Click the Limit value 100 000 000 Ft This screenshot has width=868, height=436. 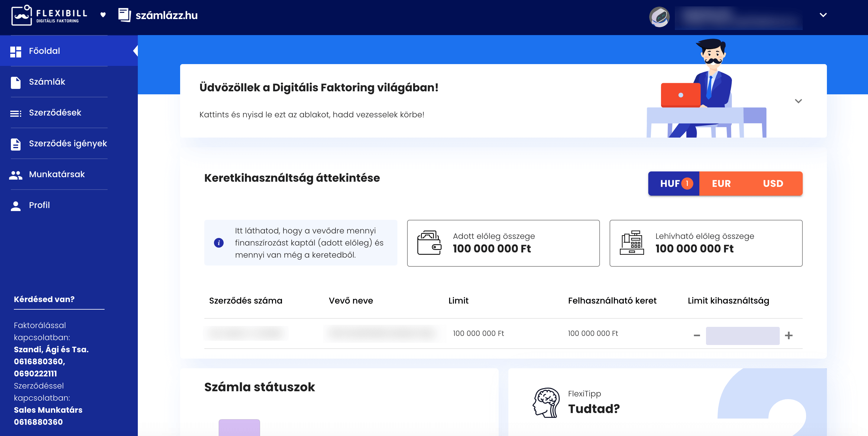[478, 334]
